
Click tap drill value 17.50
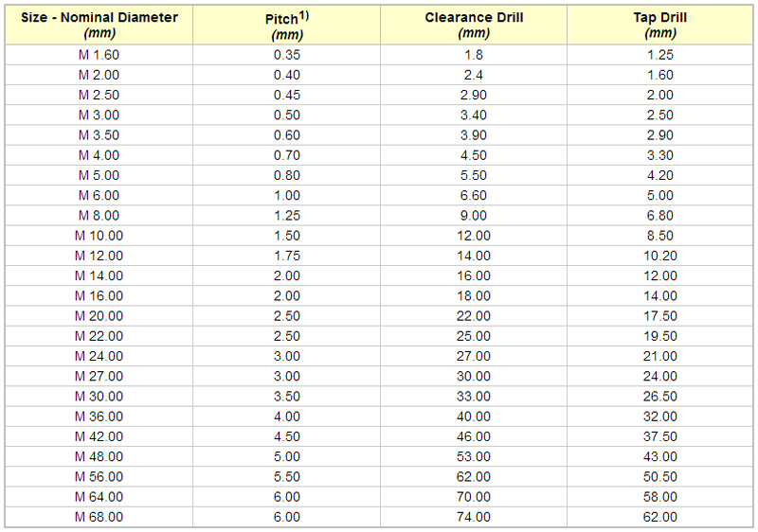point(659,316)
